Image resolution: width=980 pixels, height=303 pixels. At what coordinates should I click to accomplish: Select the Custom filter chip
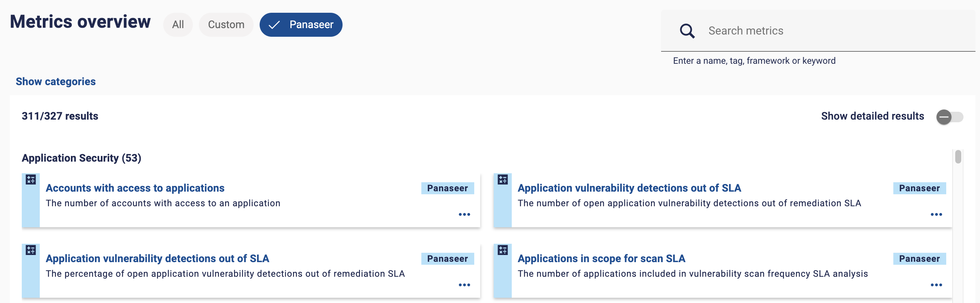click(x=226, y=25)
